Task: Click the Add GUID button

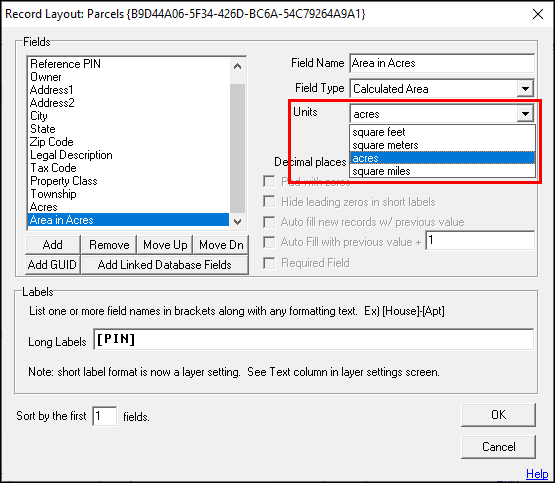Action: click(x=53, y=265)
